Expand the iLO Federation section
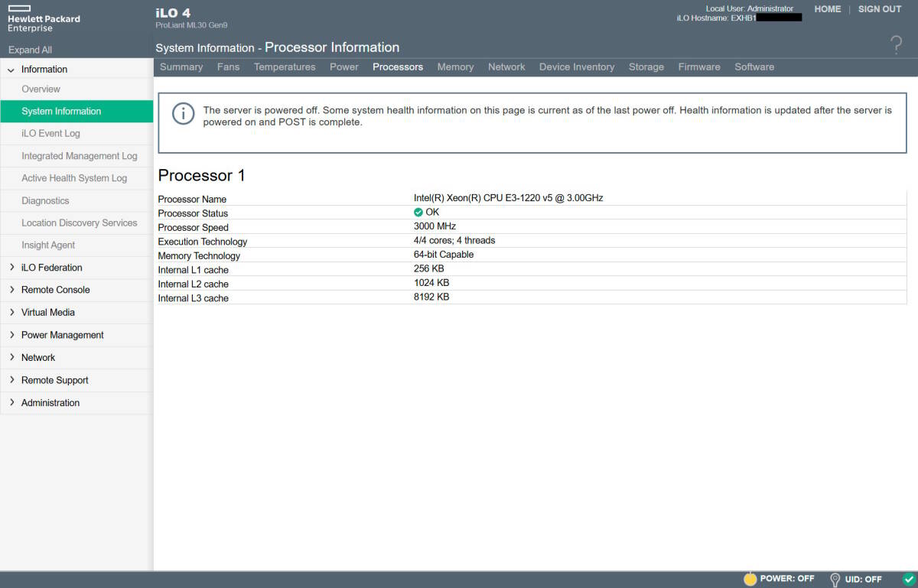This screenshot has height=588, width=918. point(11,268)
